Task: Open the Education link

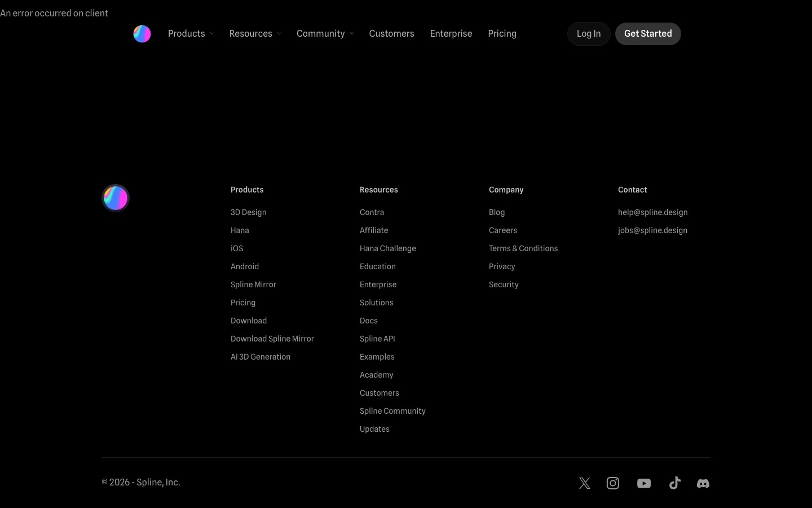Action: [378, 266]
